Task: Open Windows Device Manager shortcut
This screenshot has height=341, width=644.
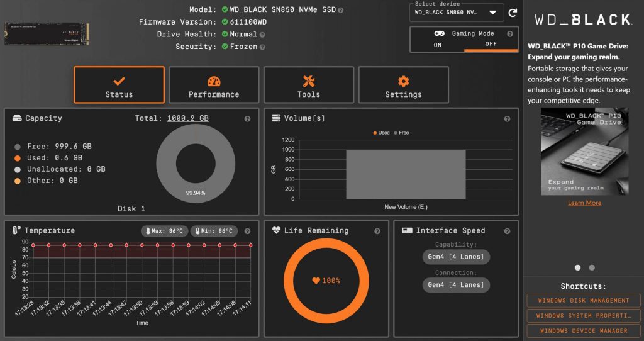Action: [x=584, y=331]
